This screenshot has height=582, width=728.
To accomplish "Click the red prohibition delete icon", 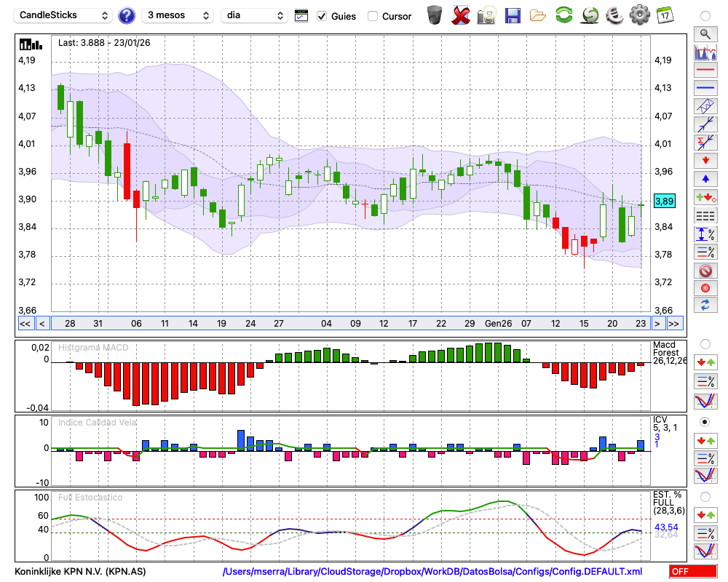I will pyautogui.click(x=705, y=270).
